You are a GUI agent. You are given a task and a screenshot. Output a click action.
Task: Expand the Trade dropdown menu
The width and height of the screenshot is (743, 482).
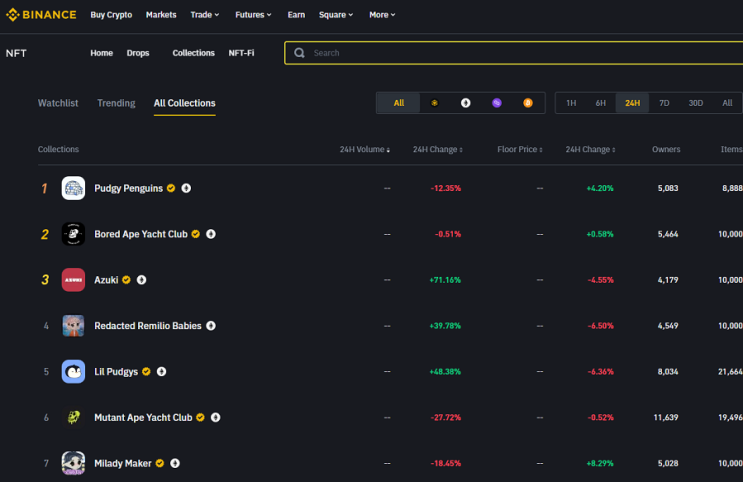(x=205, y=15)
